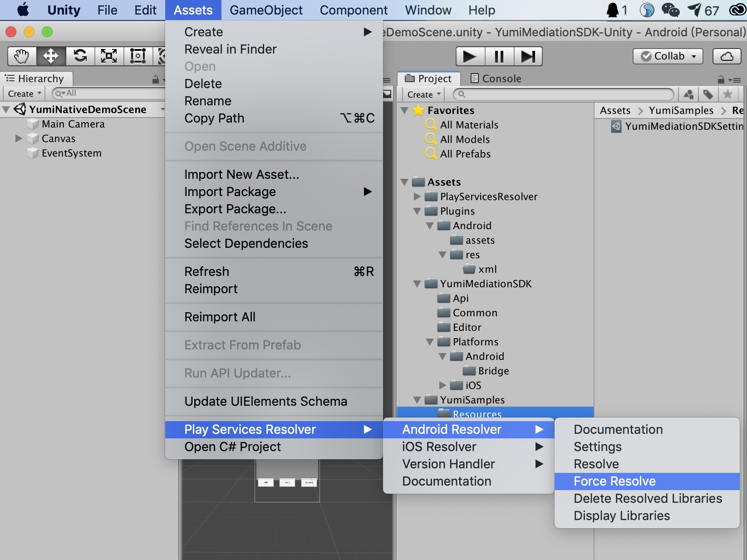Open the GameObject menu

pos(266,10)
